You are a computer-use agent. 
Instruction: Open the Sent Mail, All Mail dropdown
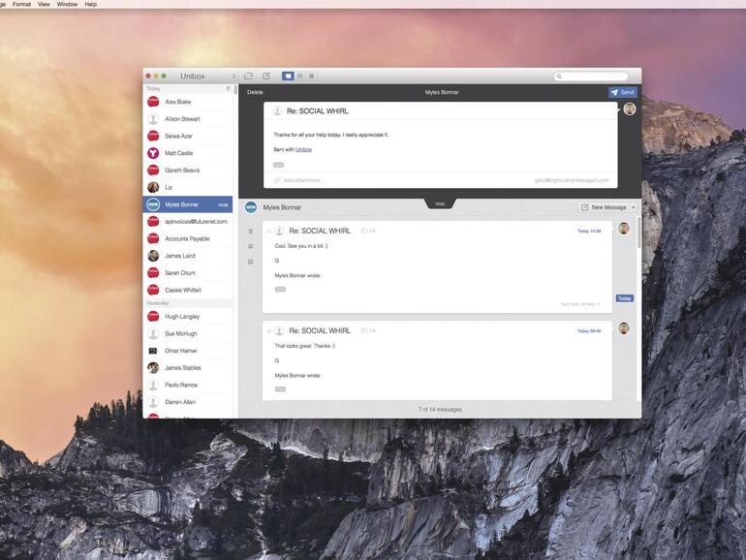(580, 304)
